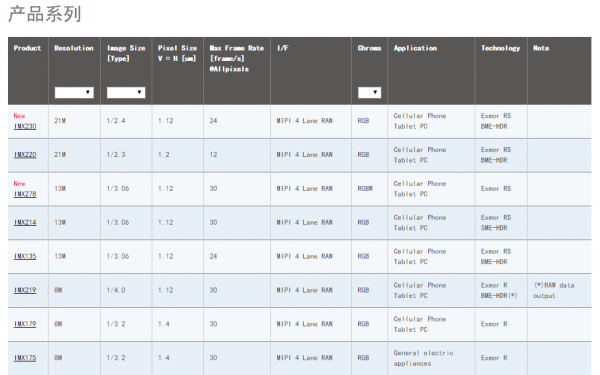Click the Pixel Size column header
600x375 pixels.
(177, 53)
